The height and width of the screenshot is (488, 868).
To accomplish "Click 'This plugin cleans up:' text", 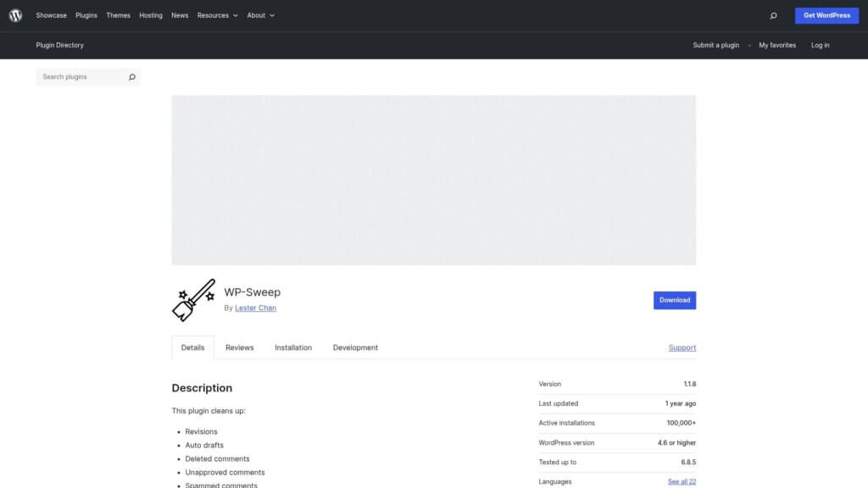I will tap(209, 411).
